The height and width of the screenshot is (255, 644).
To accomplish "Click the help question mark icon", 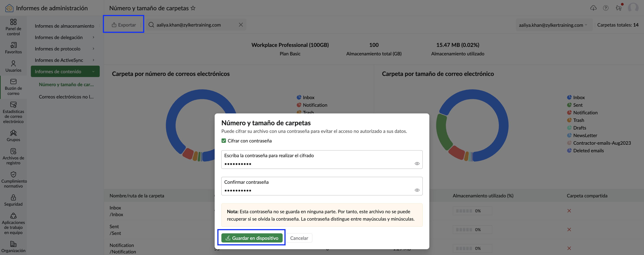I will click(x=606, y=8).
